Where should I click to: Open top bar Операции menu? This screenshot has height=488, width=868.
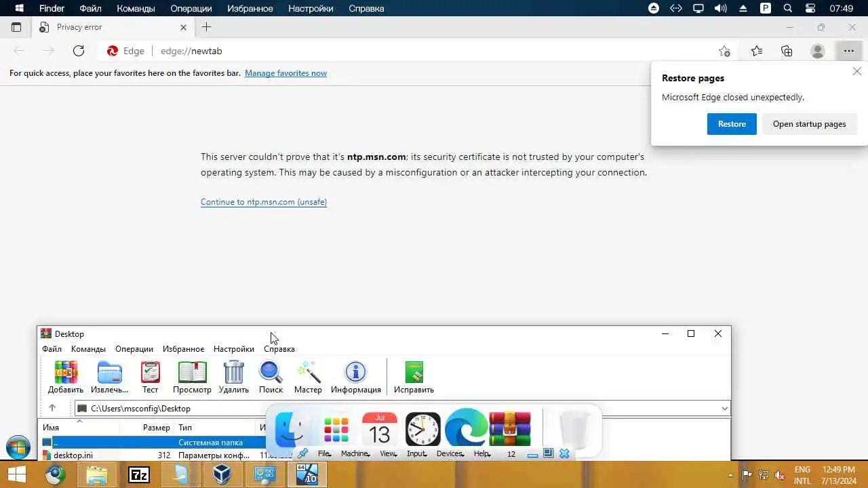(x=191, y=8)
